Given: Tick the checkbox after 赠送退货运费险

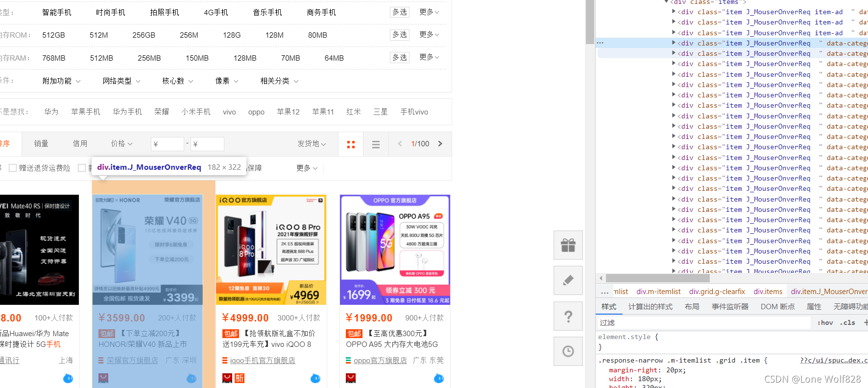Looking at the screenshot, I should coord(82,168).
